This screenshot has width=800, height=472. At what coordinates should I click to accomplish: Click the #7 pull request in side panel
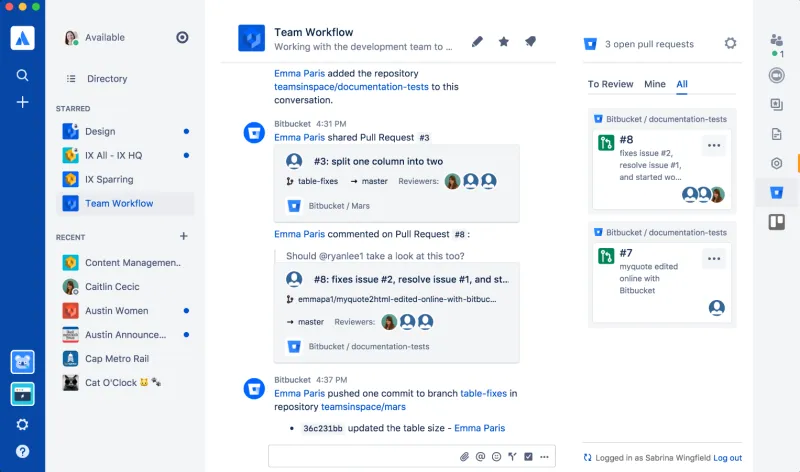(662, 282)
